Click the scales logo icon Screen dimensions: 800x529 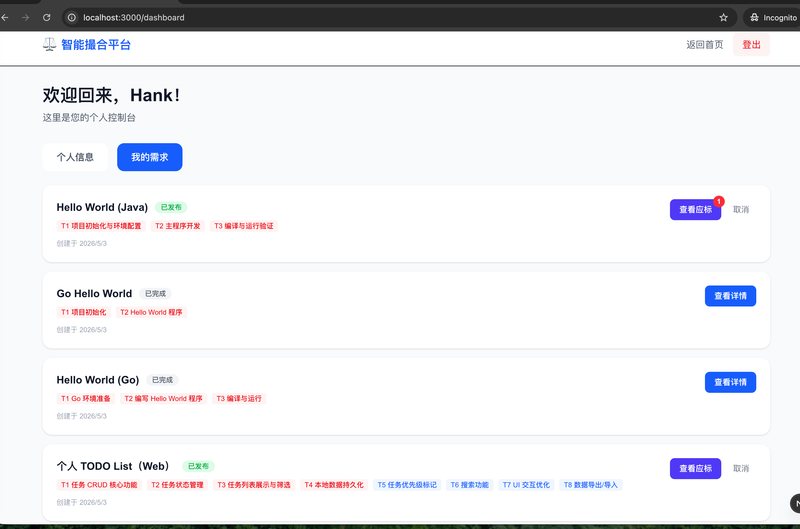[x=49, y=45]
